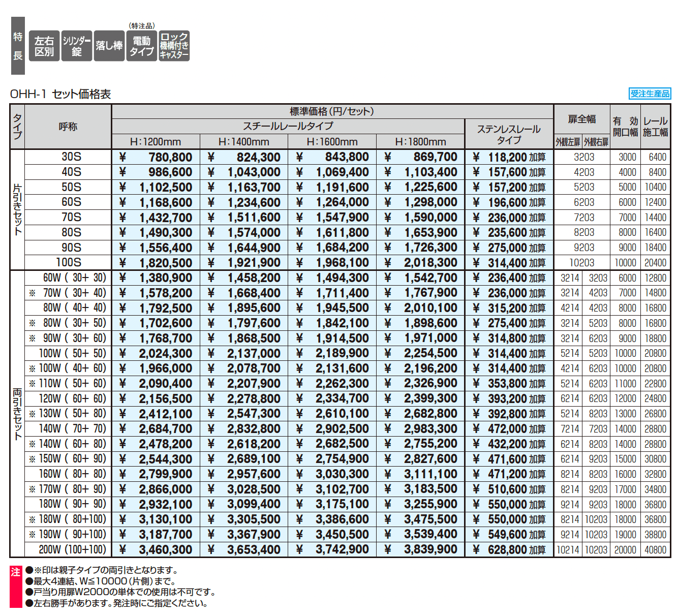Select the 30S row in 片引きセット

point(70,157)
